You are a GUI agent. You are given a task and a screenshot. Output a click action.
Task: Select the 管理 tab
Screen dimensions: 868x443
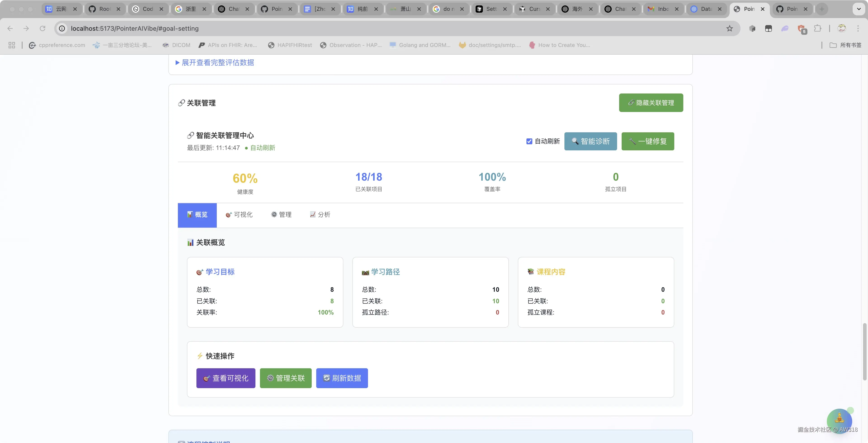pyautogui.click(x=281, y=215)
